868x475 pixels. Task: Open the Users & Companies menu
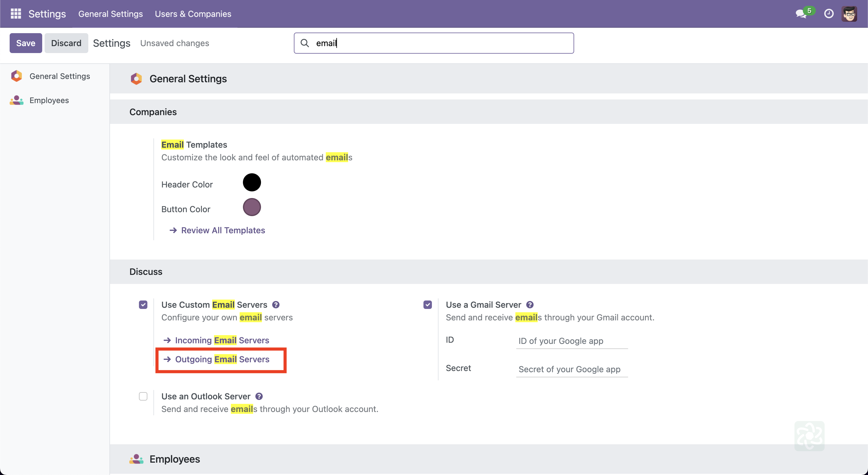point(193,14)
